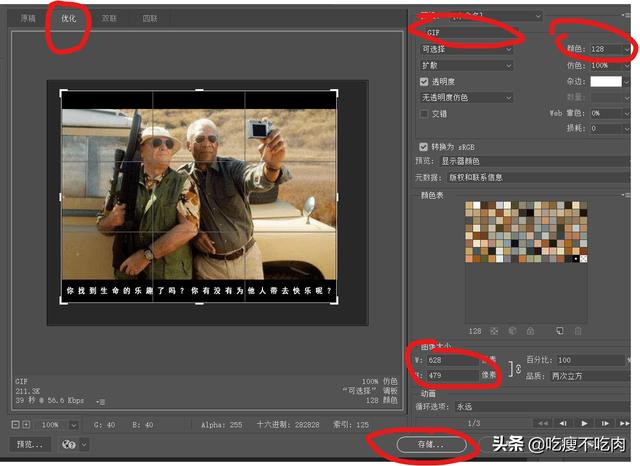Viewport: 640px width, 466px height.
Task: Toggle the constrain proportions link icon
Action: click(x=516, y=368)
